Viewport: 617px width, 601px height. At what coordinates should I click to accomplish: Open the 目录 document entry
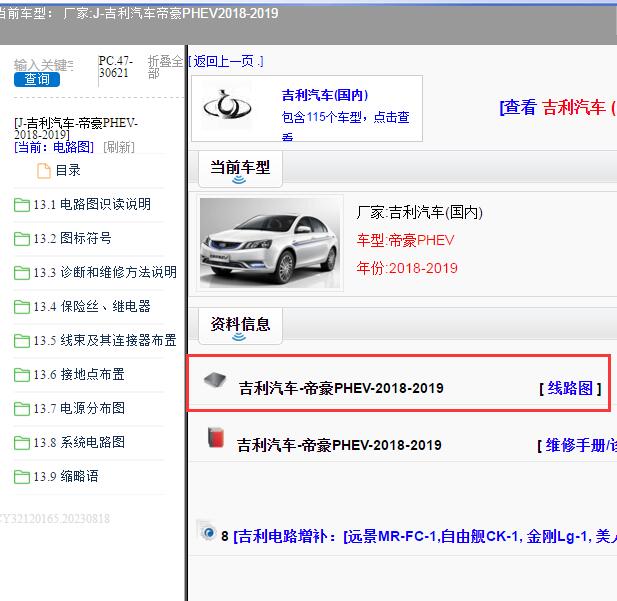[x=68, y=170]
